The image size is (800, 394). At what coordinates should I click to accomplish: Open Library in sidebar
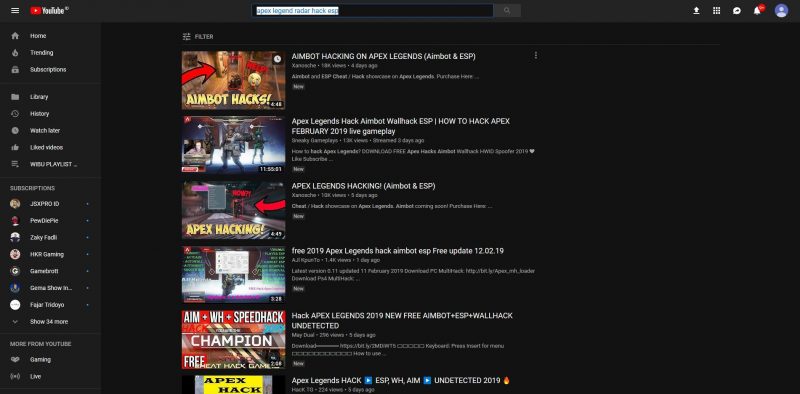51,97
